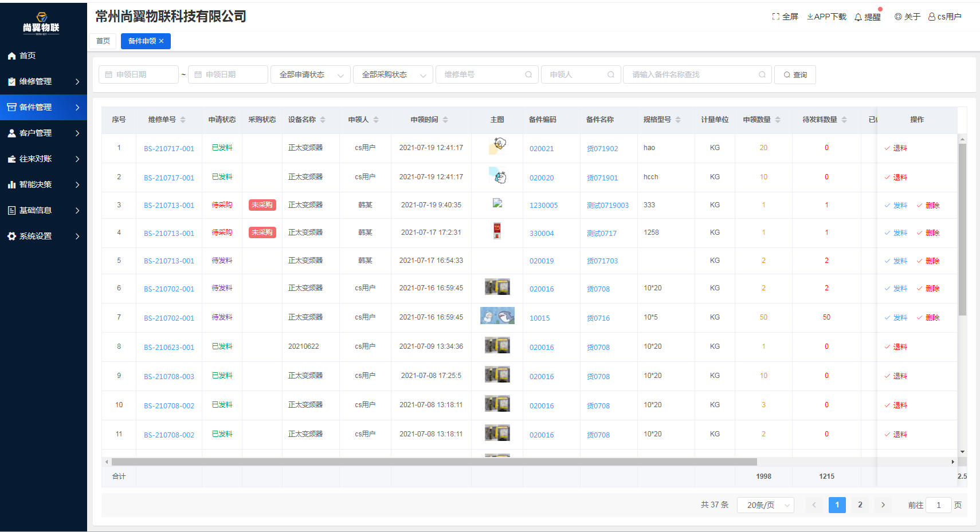This screenshot has height=532, width=980.
Task: Click the start 申领日期 date field
Action: [139, 75]
